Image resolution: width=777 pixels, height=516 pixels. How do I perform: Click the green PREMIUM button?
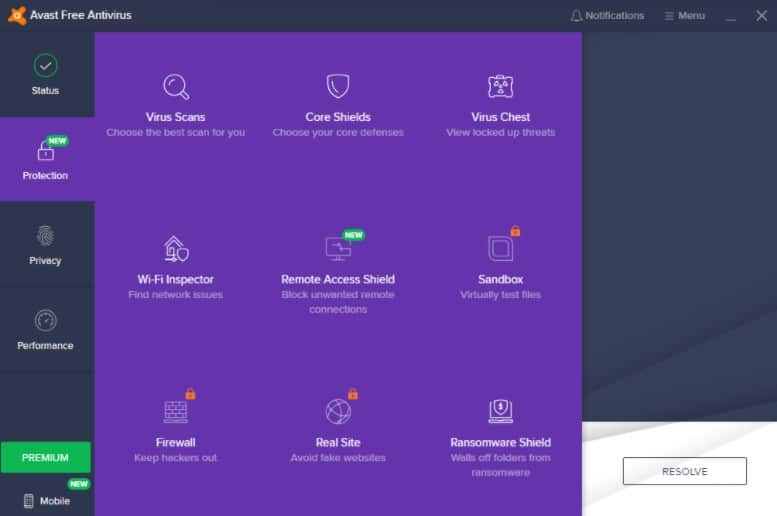coord(46,457)
